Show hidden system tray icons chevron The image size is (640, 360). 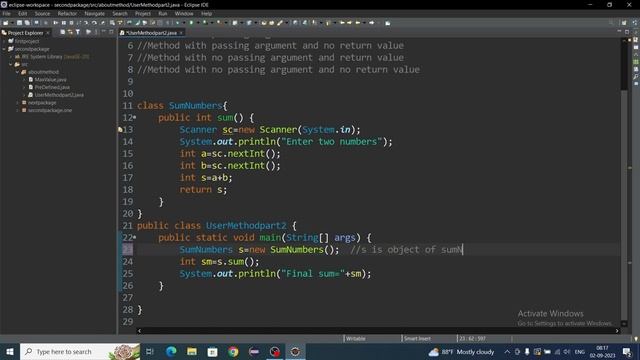pyautogui.click(x=507, y=351)
